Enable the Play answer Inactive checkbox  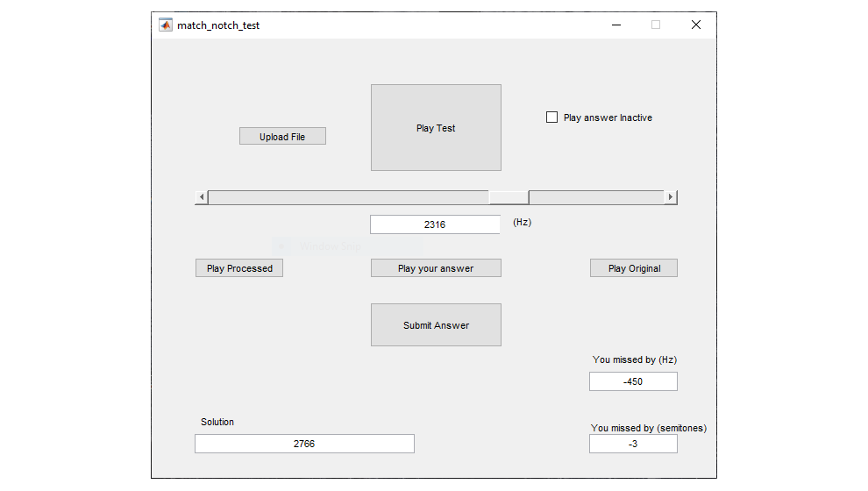[551, 117]
